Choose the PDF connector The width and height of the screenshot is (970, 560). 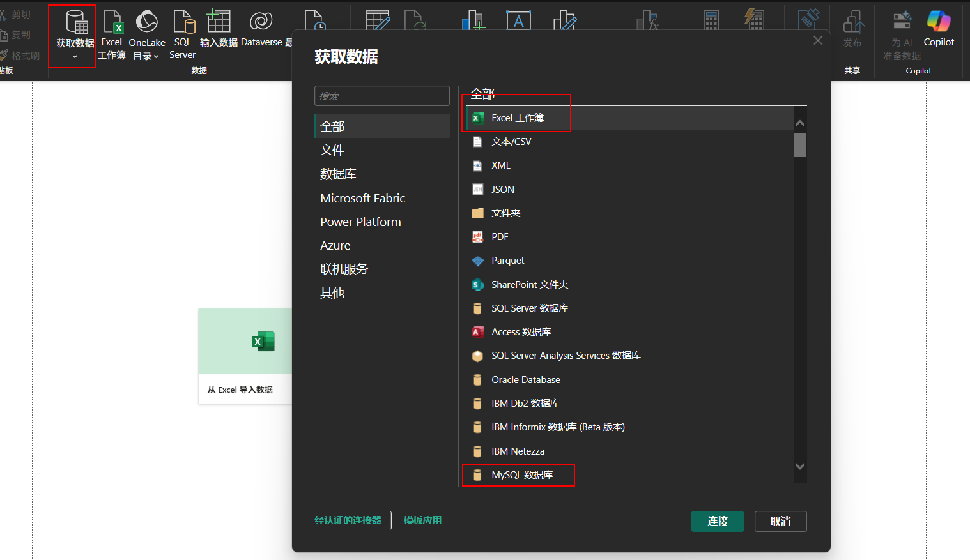[x=629, y=237]
